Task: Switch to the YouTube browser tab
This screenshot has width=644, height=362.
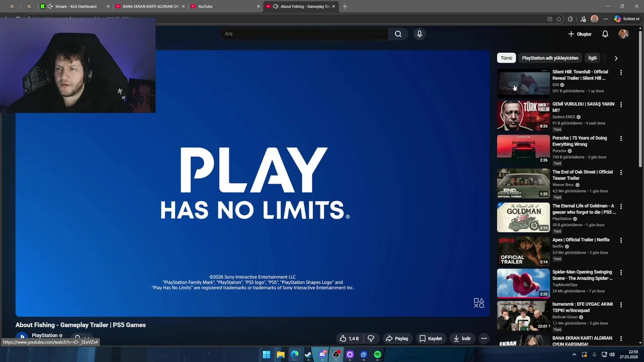Action: pos(225,7)
